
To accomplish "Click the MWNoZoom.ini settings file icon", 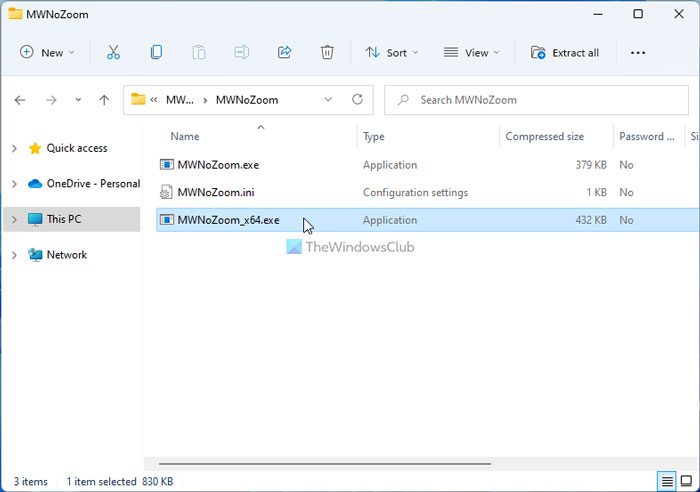I will pos(166,192).
